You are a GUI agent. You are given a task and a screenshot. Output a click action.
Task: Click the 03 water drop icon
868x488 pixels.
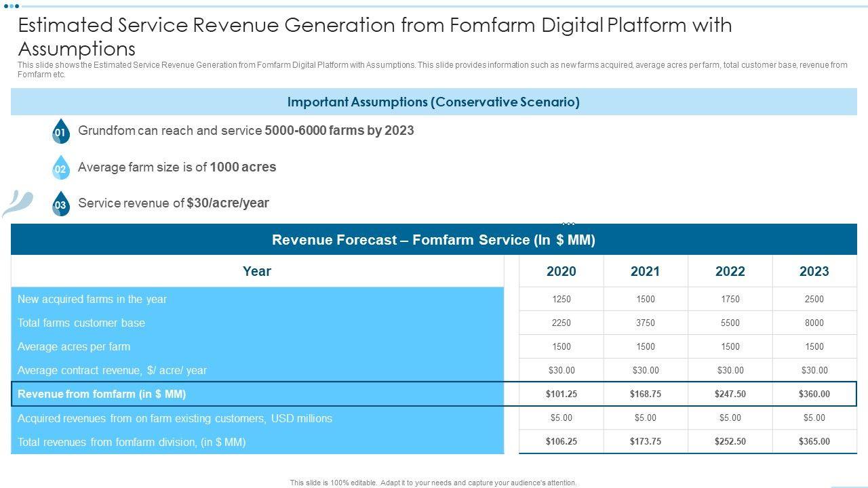[61, 204]
